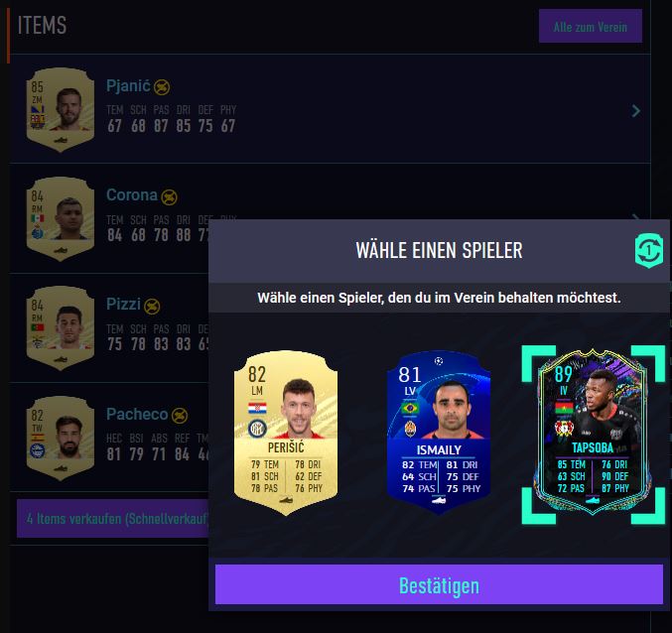Open the Pacheco 82 TW goalkeeper card
Screen dimensions: 672x633
tap(61, 439)
